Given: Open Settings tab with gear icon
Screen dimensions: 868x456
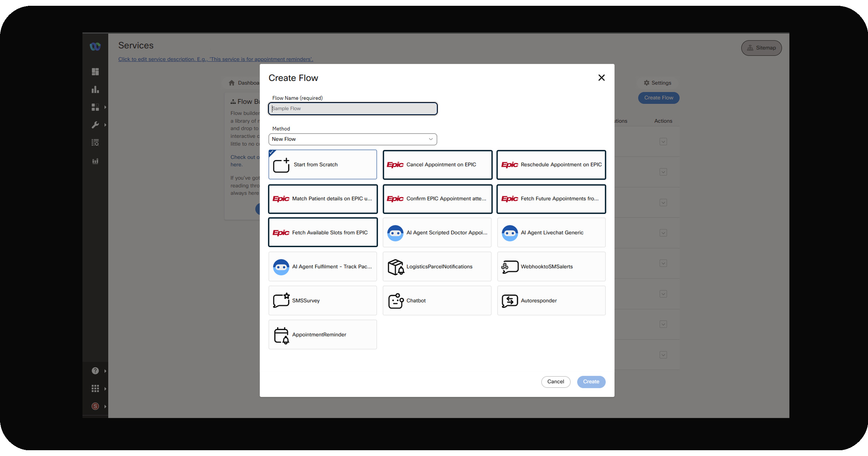Looking at the screenshot, I should coord(657,83).
